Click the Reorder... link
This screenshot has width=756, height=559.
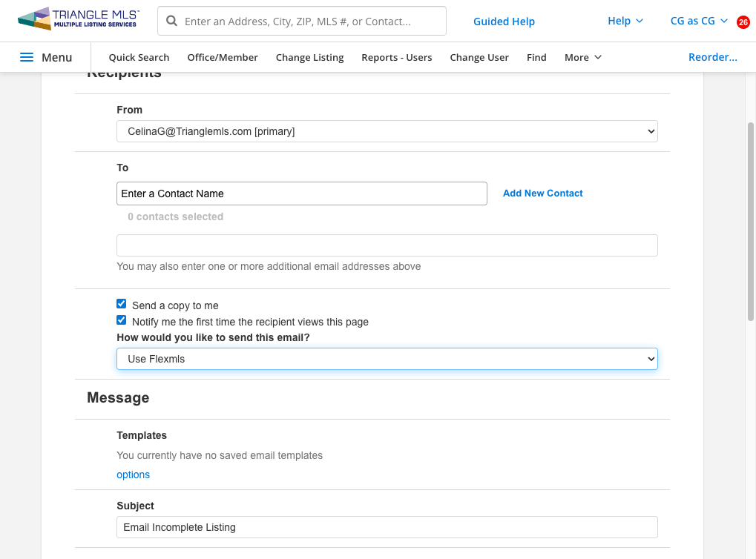pyautogui.click(x=713, y=57)
